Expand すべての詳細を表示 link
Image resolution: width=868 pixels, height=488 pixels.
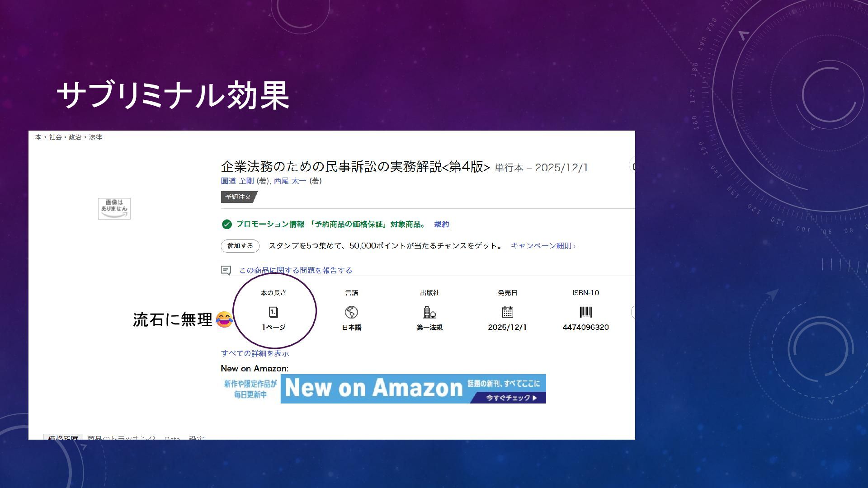255,353
